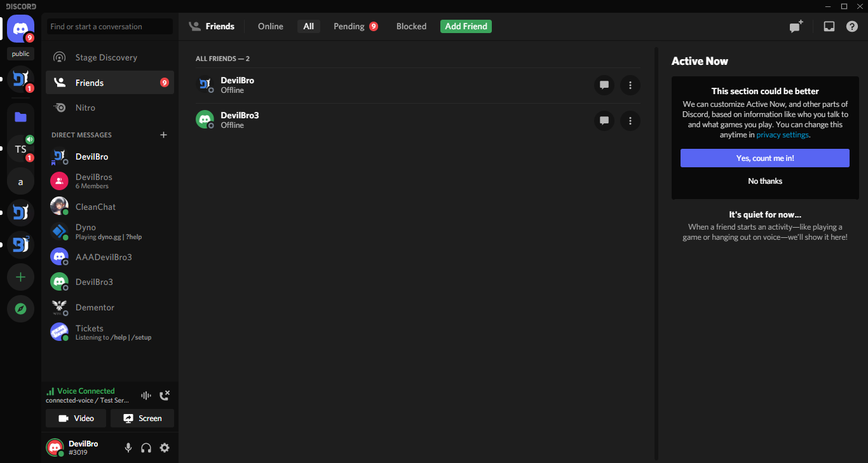Open DevilBro3 direct message in sidebar

click(x=110, y=282)
